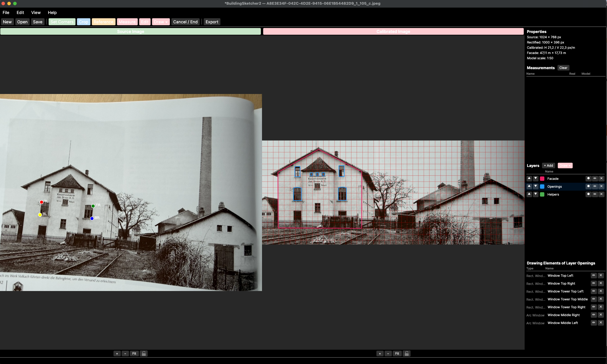
Task: Toggle visibility of the Helpers layer
Action: 588,194
